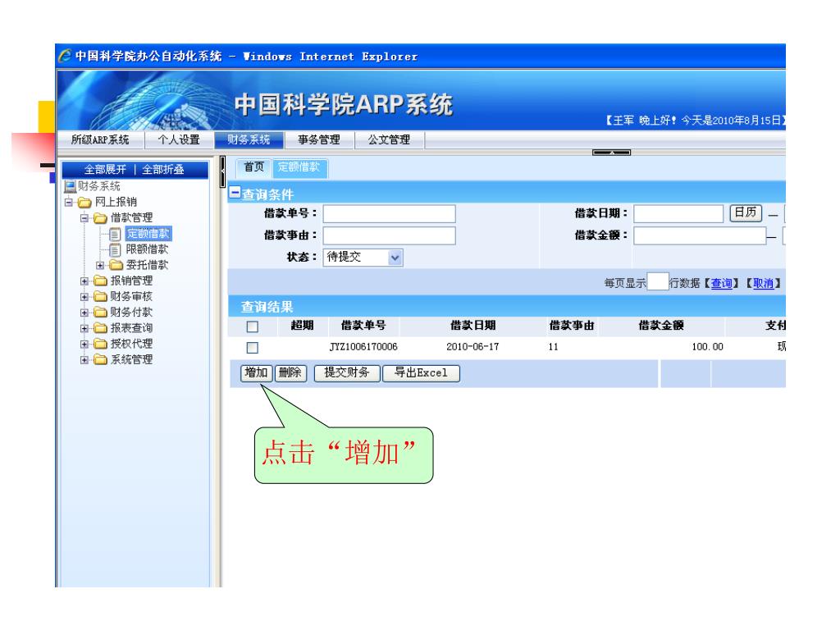Click the 增加 button
The image size is (840, 630).
pyautogui.click(x=256, y=372)
